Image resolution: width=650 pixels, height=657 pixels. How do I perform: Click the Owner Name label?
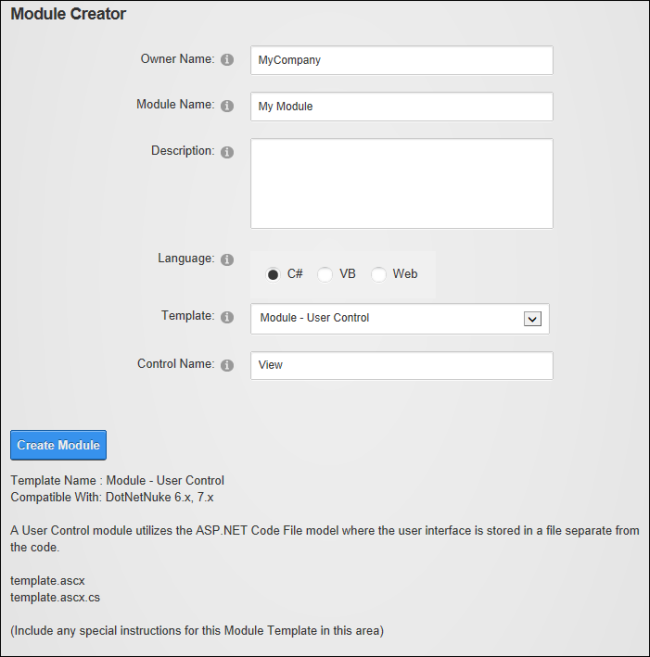tap(177, 59)
